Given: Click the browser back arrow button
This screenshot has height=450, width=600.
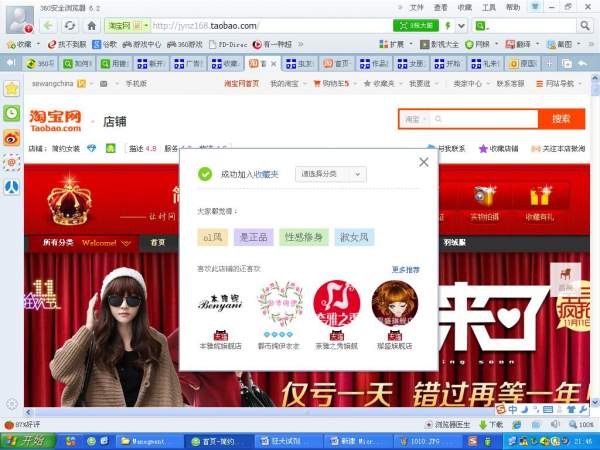Looking at the screenshot, I should point(48,26).
